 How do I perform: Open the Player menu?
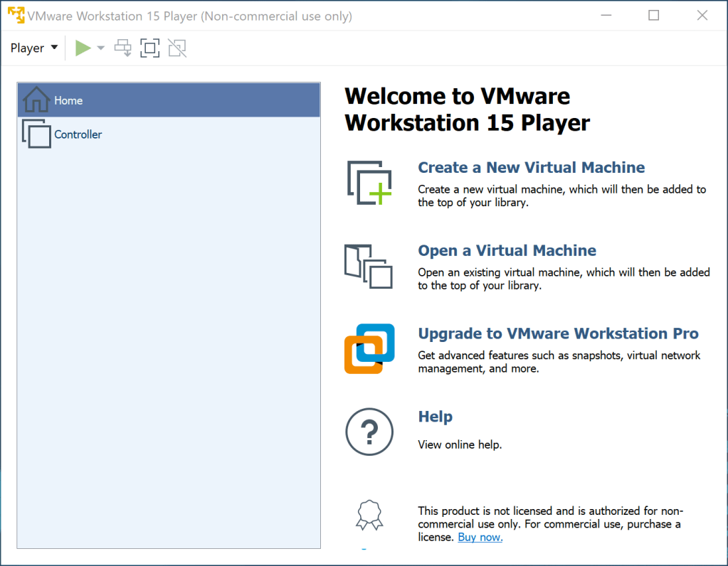27,48
